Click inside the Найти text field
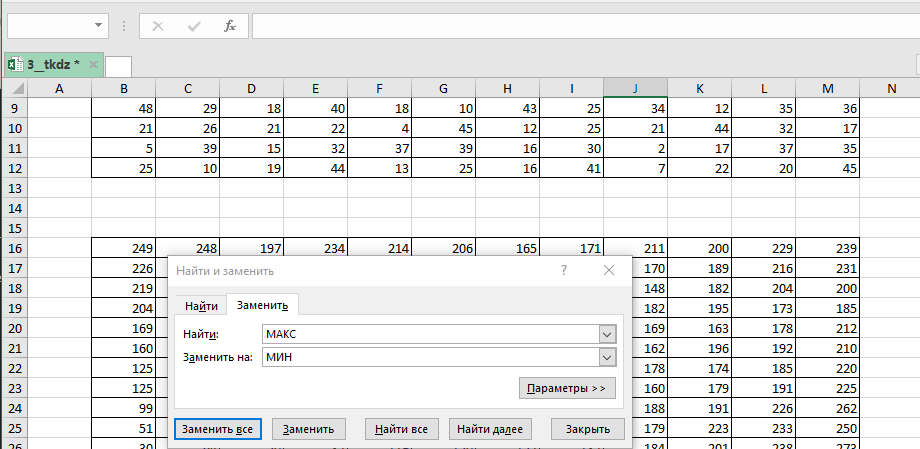920x449 pixels. pyautogui.click(x=428, y=334)
